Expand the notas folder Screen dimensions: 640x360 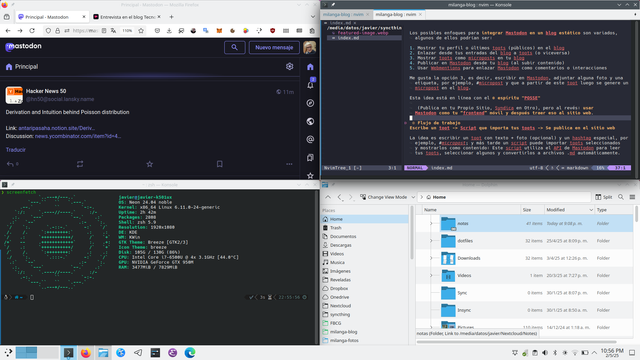pos(431,224)
